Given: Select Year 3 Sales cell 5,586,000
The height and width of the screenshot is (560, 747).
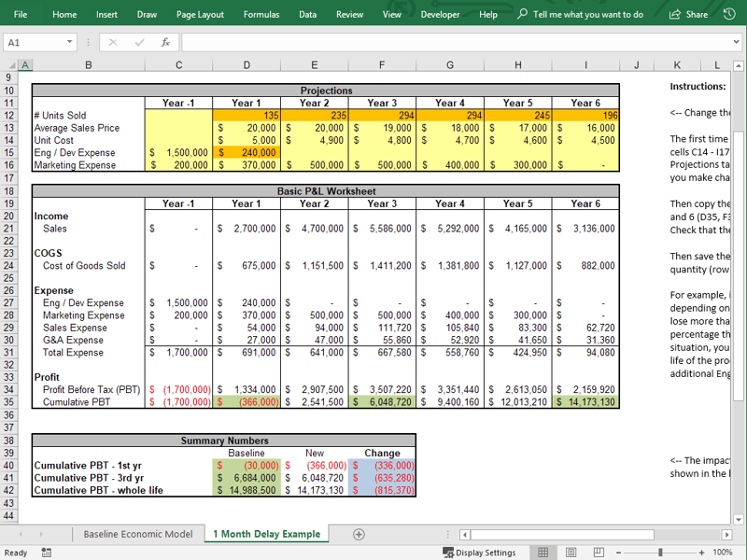Looking at the screenshot, I should (x=382, y=229).
